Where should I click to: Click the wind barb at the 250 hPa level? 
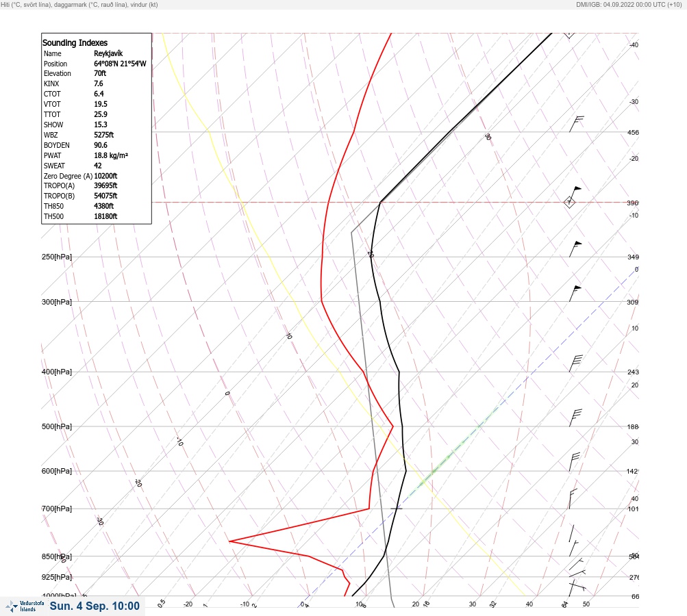[575, 248]
